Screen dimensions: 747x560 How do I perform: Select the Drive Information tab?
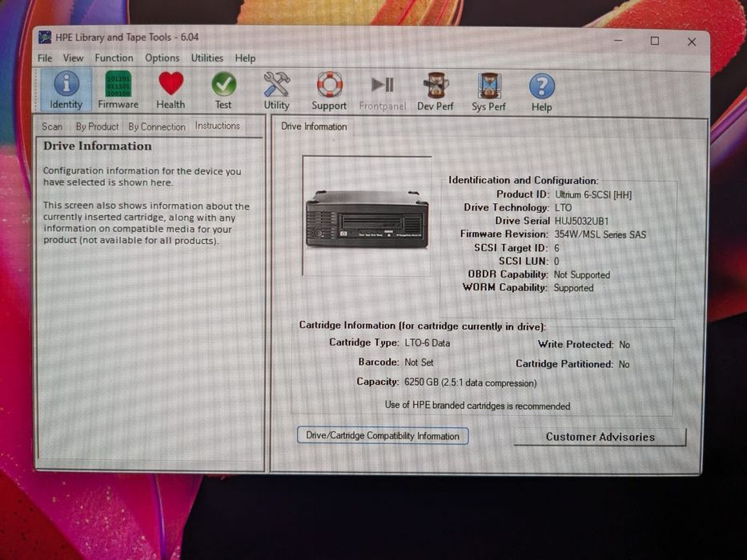pos(314,126)
